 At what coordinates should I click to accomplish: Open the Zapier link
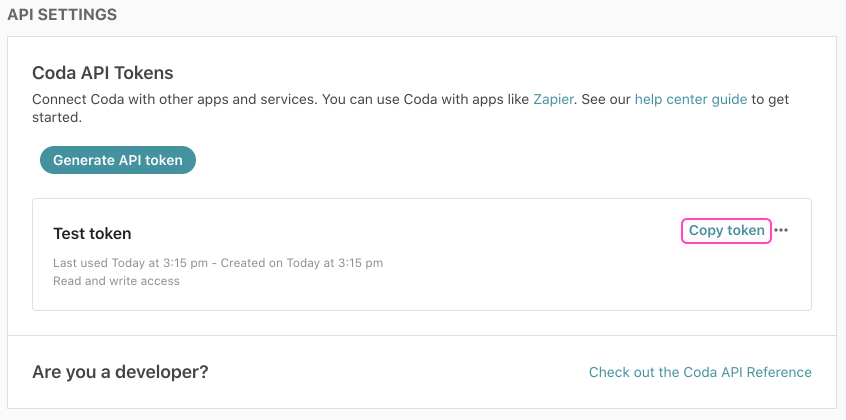[x=553, y=100]
